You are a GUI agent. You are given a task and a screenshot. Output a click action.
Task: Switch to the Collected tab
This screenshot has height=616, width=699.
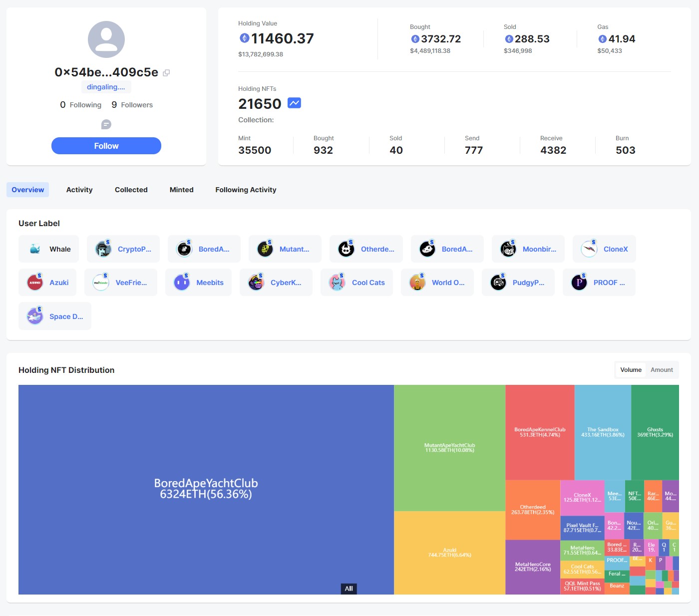pos(131,190)
